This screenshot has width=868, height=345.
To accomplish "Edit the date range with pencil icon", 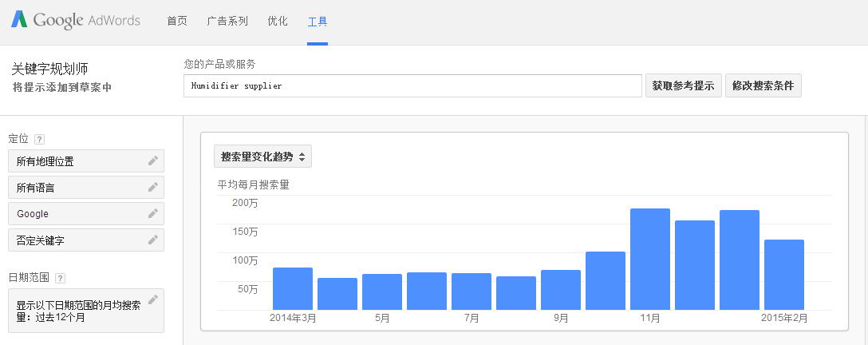I will tap(153, 299).
